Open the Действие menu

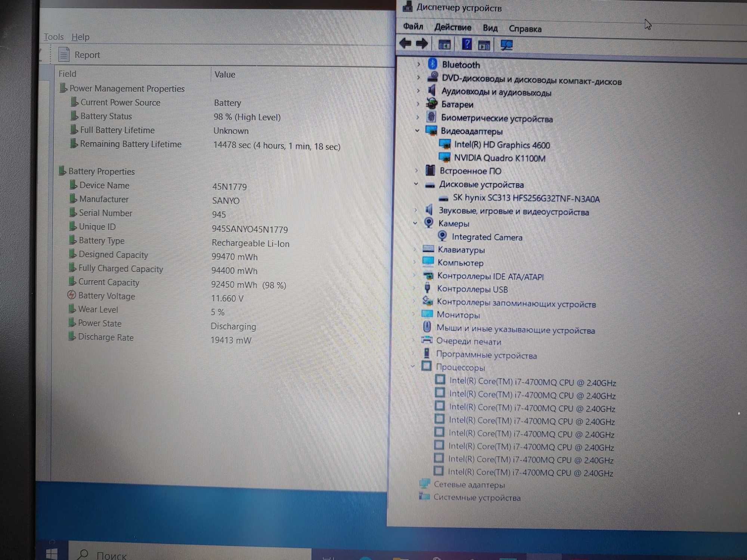(x=452, y=27)
